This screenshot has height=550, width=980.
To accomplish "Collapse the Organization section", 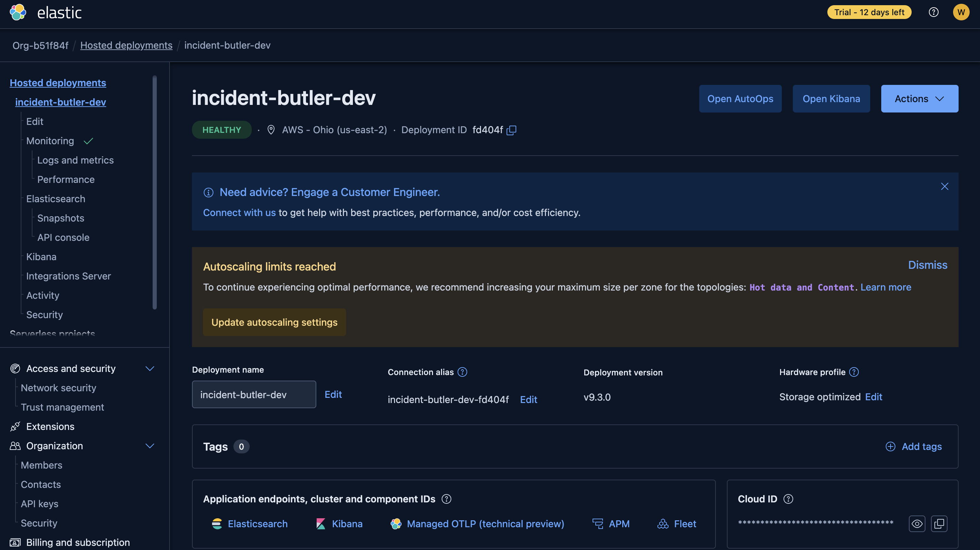I will click(x=150, y=446).
